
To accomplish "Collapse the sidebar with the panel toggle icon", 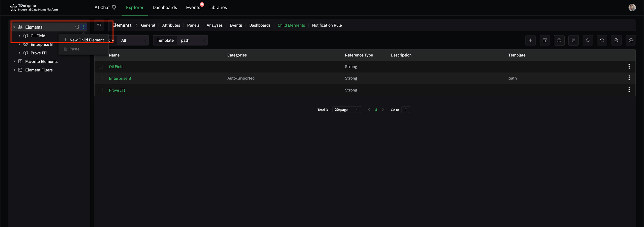I will click(x=99, y=25).
